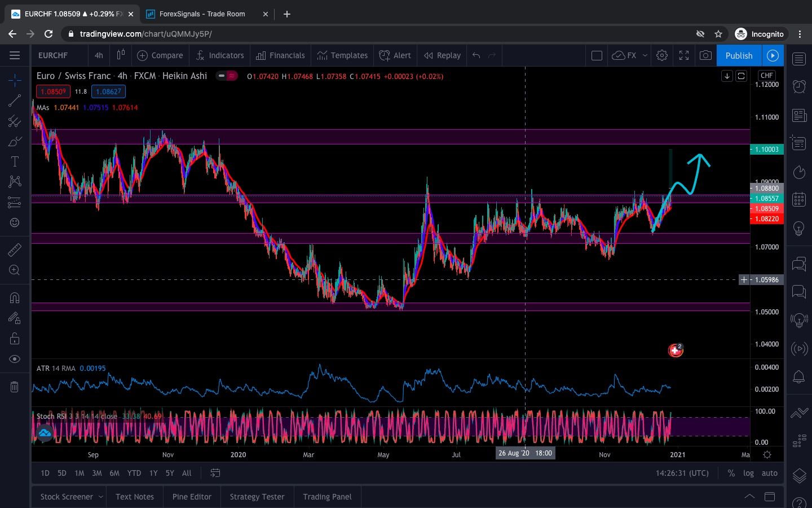Select the Text annotation tool
812x508 pixels.
pyautogui.click(x=15, y=161)
